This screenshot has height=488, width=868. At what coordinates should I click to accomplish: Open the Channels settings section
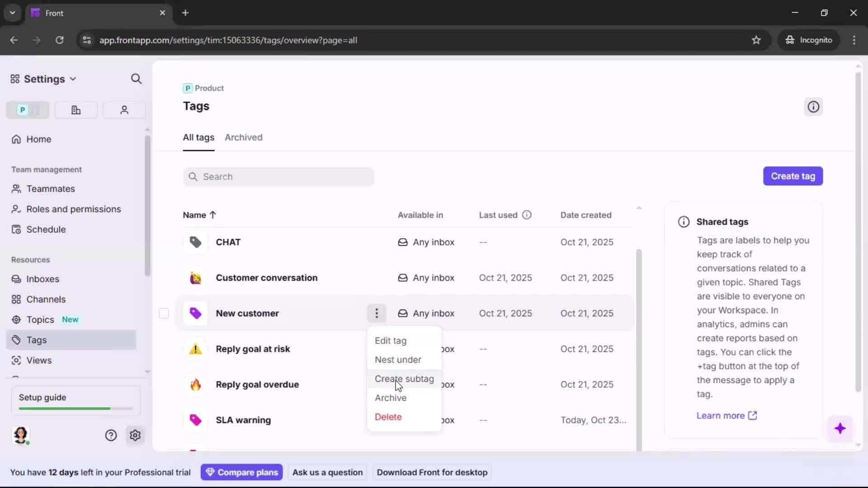(45, 299)
